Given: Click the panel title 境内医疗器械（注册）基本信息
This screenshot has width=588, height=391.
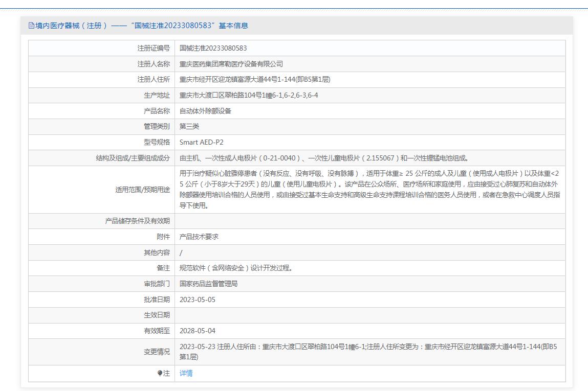Looking at the screenshot, I should (x=141, y=26).
